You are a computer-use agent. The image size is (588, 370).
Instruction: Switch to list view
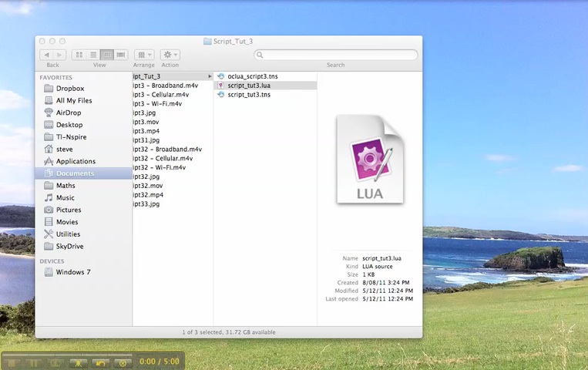[x=92, y=55]
